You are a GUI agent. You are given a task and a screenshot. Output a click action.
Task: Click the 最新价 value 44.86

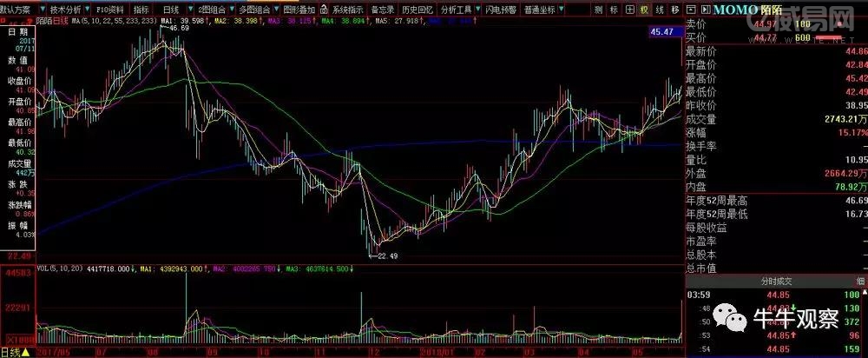[x=856, y=51]
